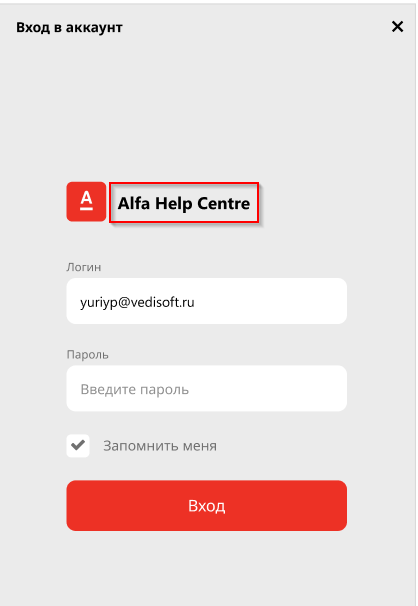Click the word Centre in the title
The image size is (418, 606).
click(x=224, y=203)
